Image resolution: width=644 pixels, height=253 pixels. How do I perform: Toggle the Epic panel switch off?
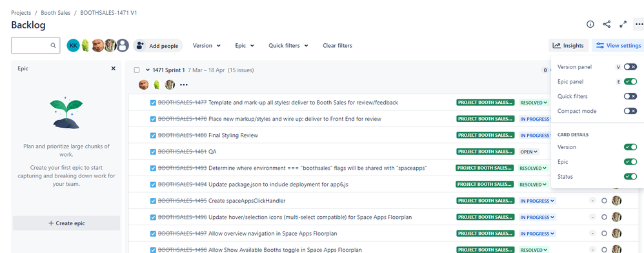click(x=630, y=82)
